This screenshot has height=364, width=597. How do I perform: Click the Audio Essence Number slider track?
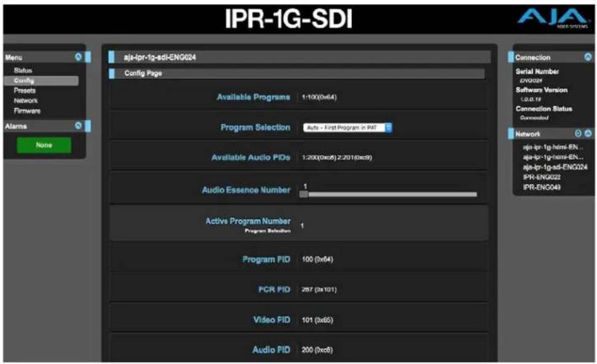pos(388,194)
